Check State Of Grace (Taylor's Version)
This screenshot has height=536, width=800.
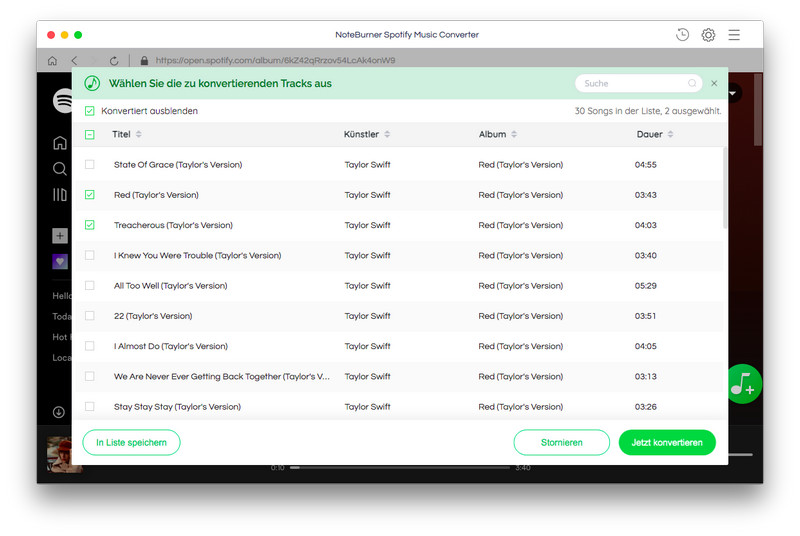(90, 165)
